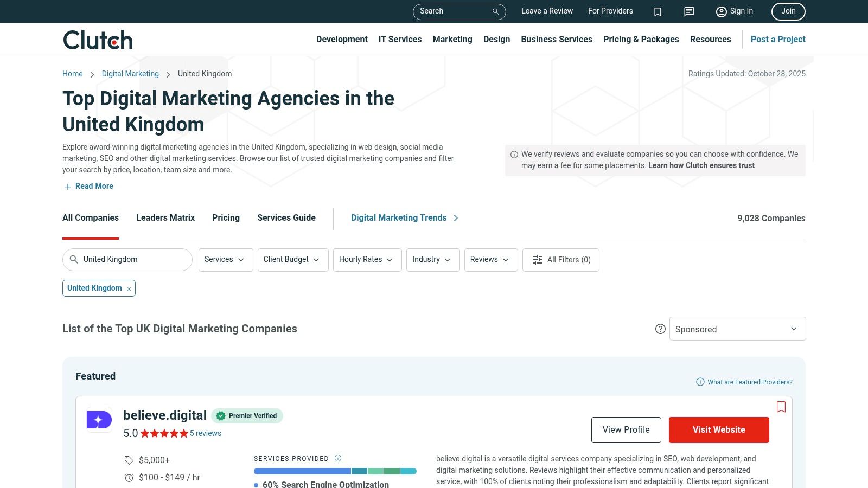Expand the Services filter dropdown

[225, 260]
